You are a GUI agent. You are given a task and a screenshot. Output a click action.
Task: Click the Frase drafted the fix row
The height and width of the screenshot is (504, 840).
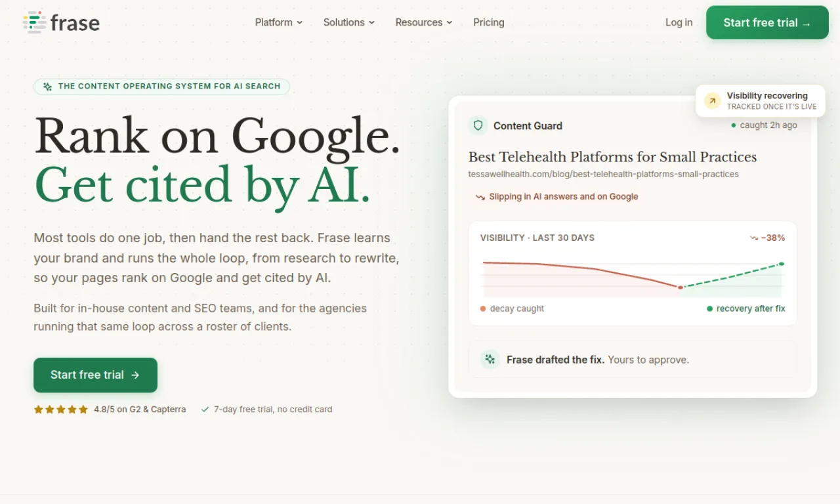[x=633, y=359]
